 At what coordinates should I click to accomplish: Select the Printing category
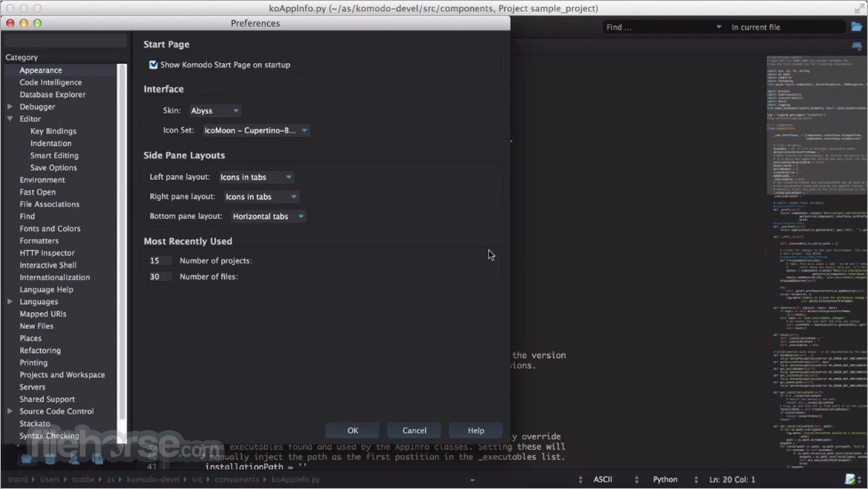click(33, 363)
